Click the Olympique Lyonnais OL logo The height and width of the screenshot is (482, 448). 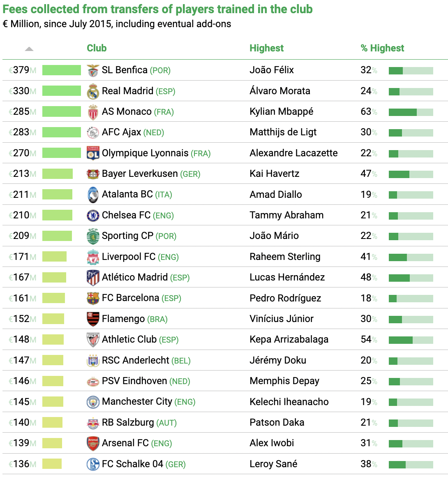click(x=93, y=153)
